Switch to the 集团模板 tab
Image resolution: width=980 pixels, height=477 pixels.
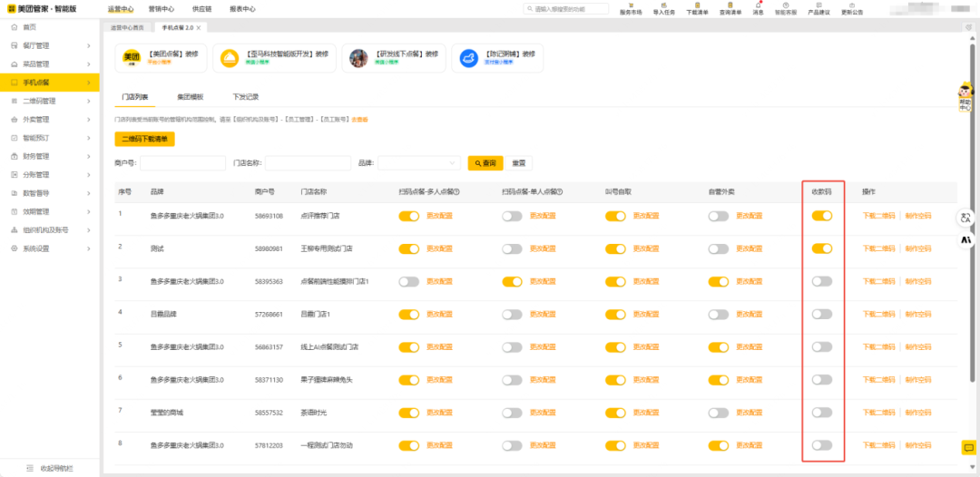pyautogui.click(x=190, y=97)
